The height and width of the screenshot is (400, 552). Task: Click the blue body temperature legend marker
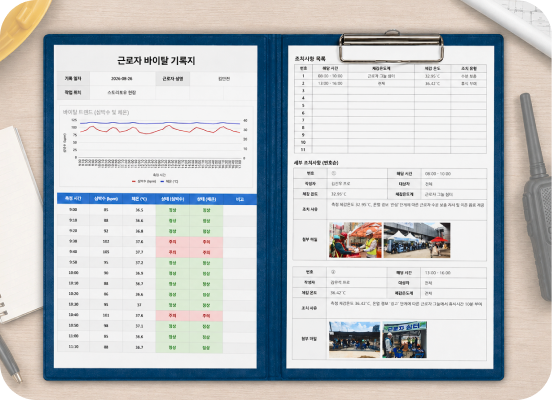pos(162,182)
